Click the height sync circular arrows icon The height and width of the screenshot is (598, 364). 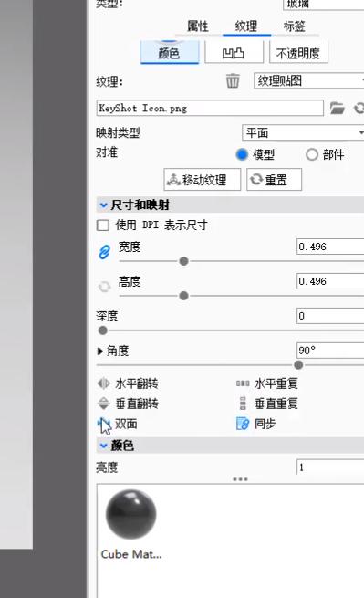pos(104,287)
